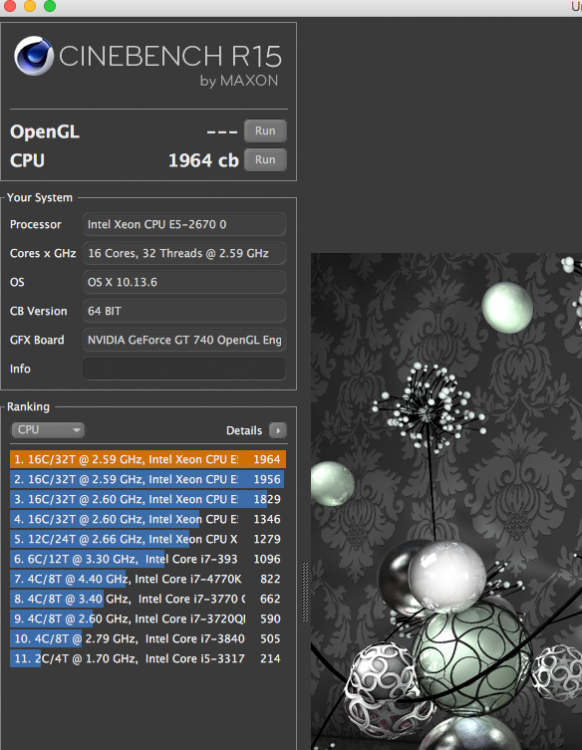Viewport: 582px width, 750px height.
Task: Run the CPU benchmark
Action: pyautogui.click(x=265, y=160)
